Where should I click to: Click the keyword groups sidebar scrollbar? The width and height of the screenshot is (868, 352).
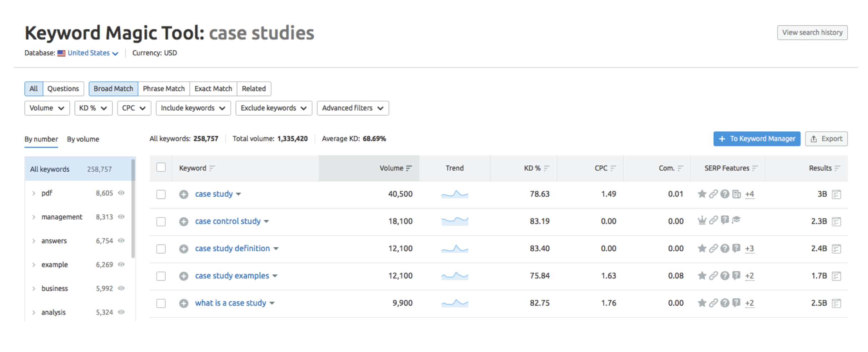pyautogui.click(x=133, y=209)
